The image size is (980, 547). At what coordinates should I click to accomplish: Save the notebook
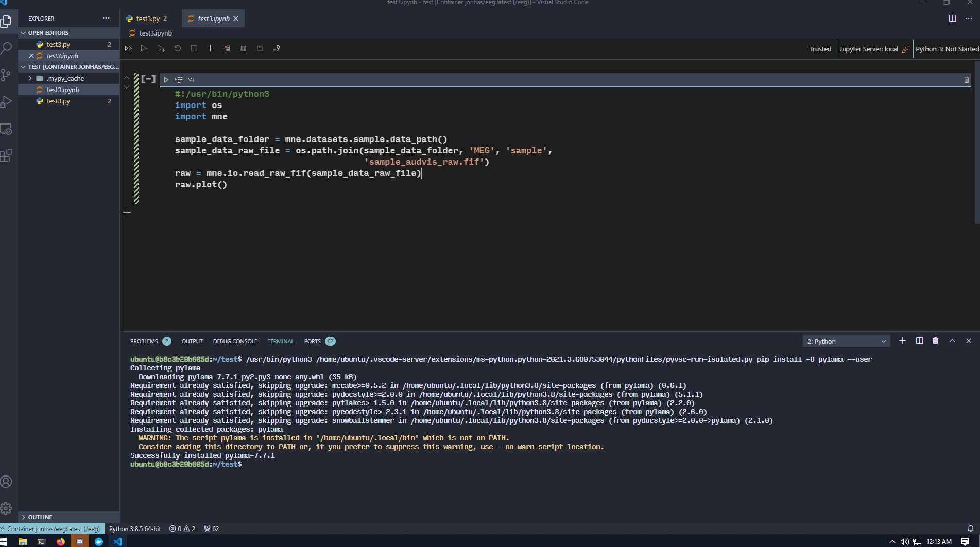(x=260, y=48)
